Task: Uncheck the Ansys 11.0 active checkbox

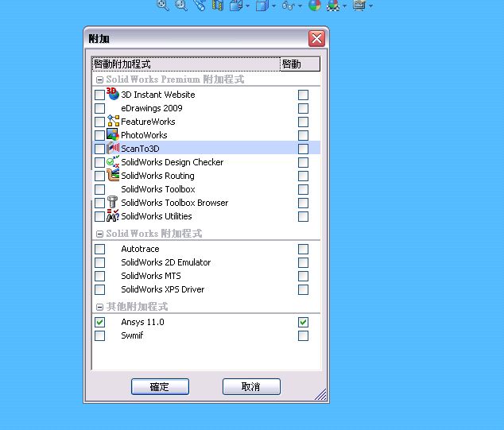Action: (99, 322)
